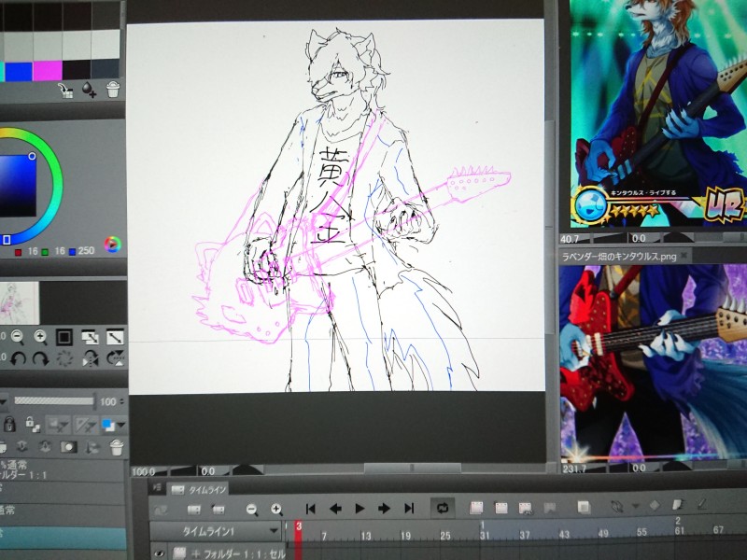Apply the mask to the layer

[x=92, y=447]
